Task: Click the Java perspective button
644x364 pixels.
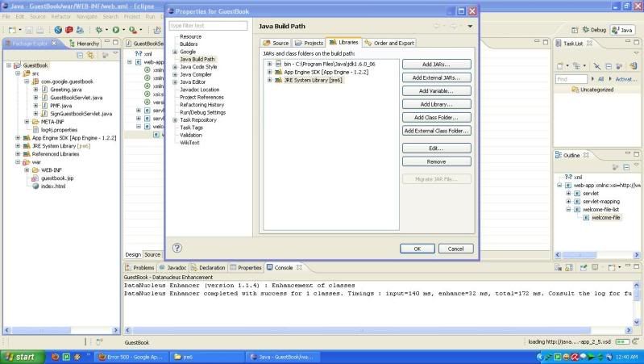Action: click(623, 30)
